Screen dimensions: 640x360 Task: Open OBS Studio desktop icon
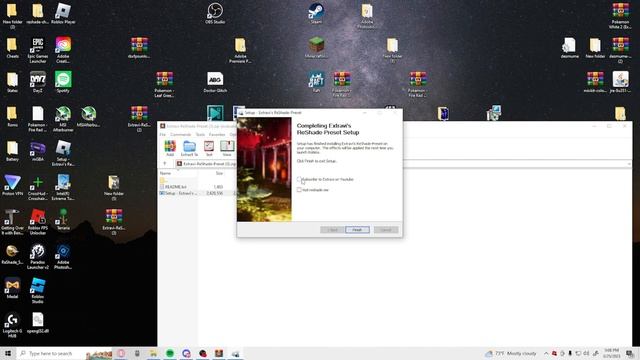coord(215,13)
